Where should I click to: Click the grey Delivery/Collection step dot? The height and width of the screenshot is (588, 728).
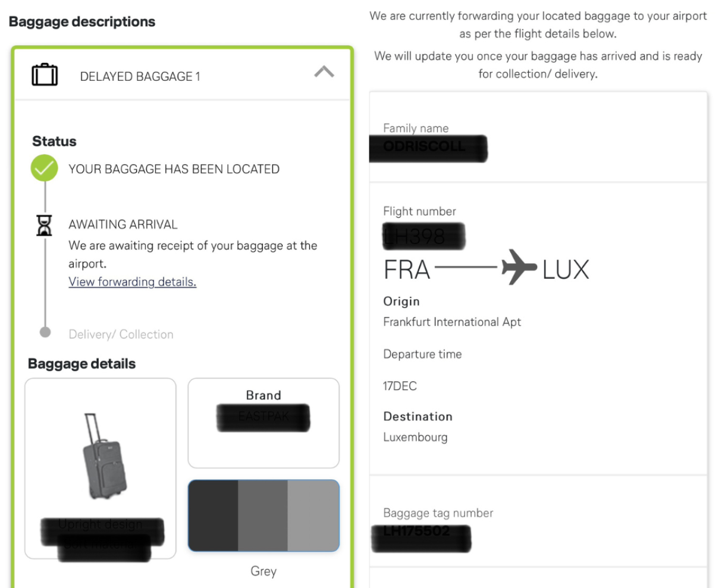click(45, 332)
